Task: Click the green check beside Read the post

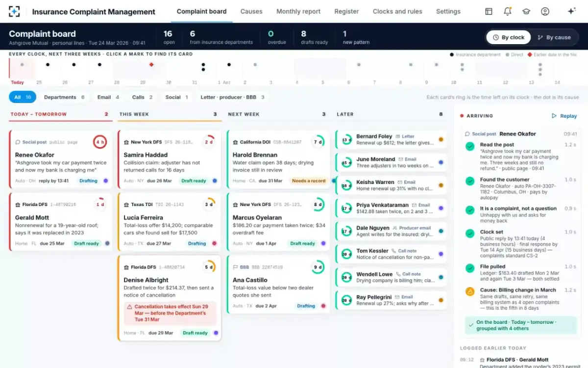Action: click(470, 146)
